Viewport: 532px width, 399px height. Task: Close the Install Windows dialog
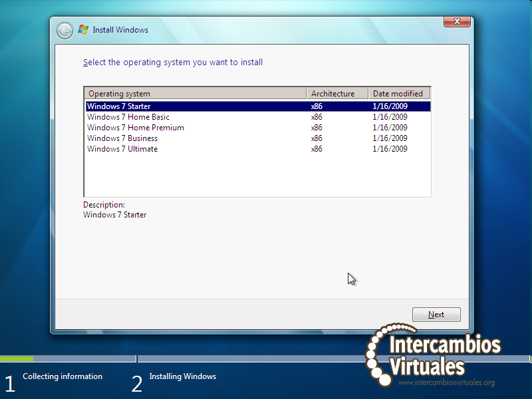[457, 21]
